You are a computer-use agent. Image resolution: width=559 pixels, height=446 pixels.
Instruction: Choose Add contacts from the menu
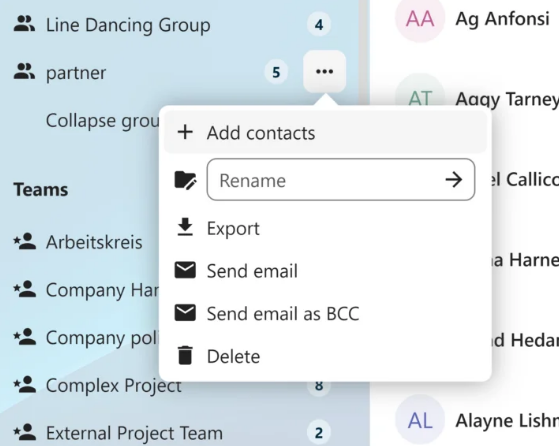pyautogui.click(x=325, y=133)
